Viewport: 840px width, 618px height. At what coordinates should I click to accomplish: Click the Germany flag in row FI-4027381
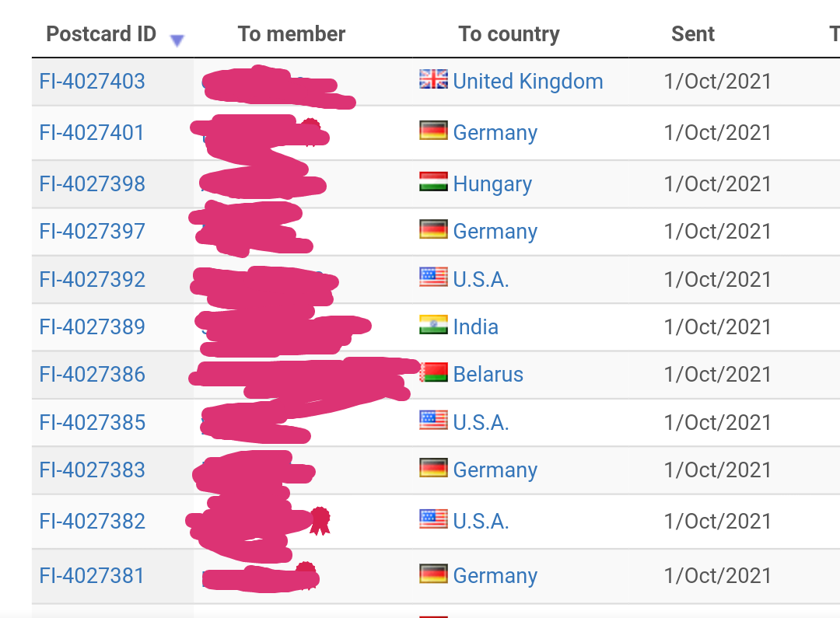point(433,574)
